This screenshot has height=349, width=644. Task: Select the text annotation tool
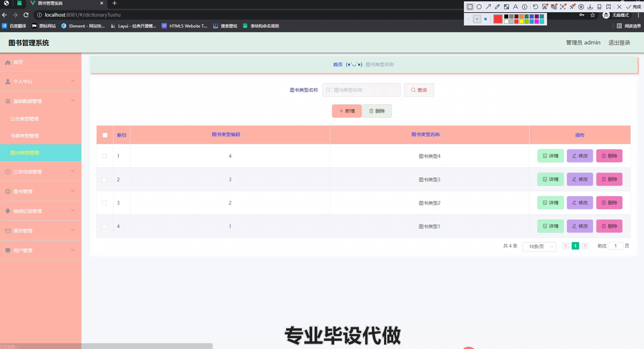pyautogui.click(x=516, y=7)
